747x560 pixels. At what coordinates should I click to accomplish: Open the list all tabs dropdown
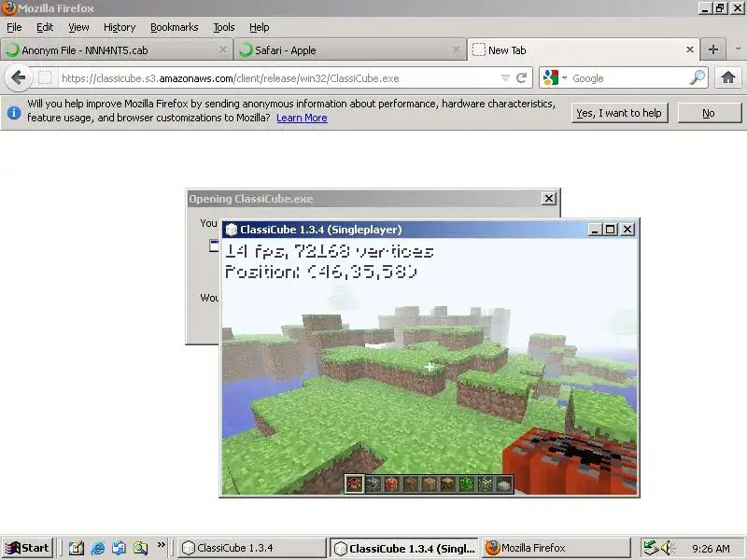738,49
